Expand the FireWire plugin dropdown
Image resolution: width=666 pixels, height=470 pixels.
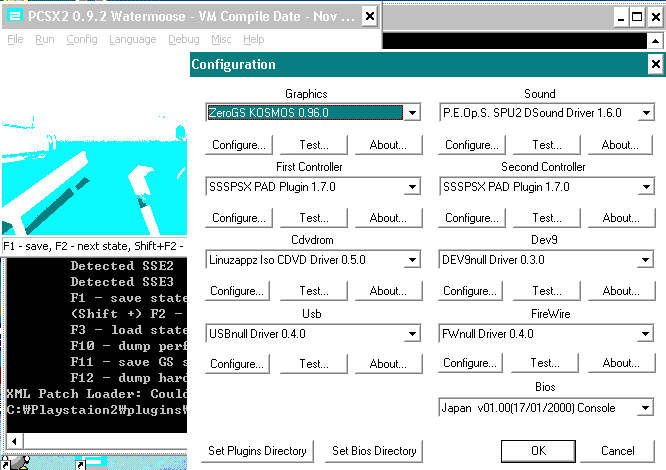645,334
